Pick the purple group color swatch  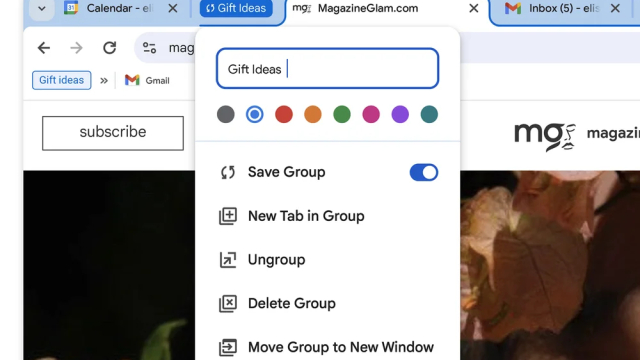point(400,114)
